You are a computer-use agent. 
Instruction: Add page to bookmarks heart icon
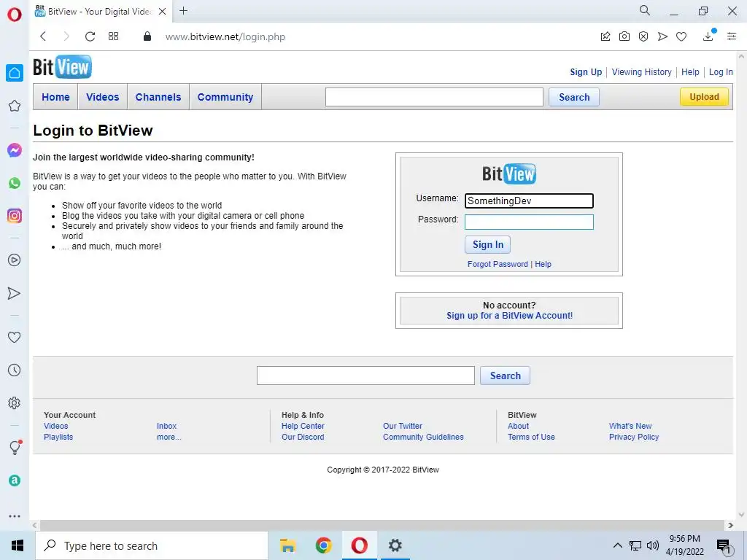click(x=681, y=36)
